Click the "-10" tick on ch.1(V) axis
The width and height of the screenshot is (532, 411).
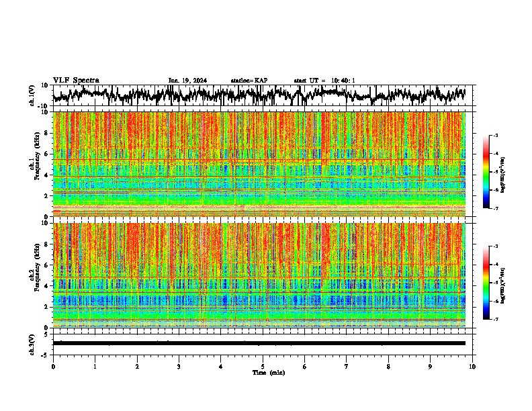[44, 105]
